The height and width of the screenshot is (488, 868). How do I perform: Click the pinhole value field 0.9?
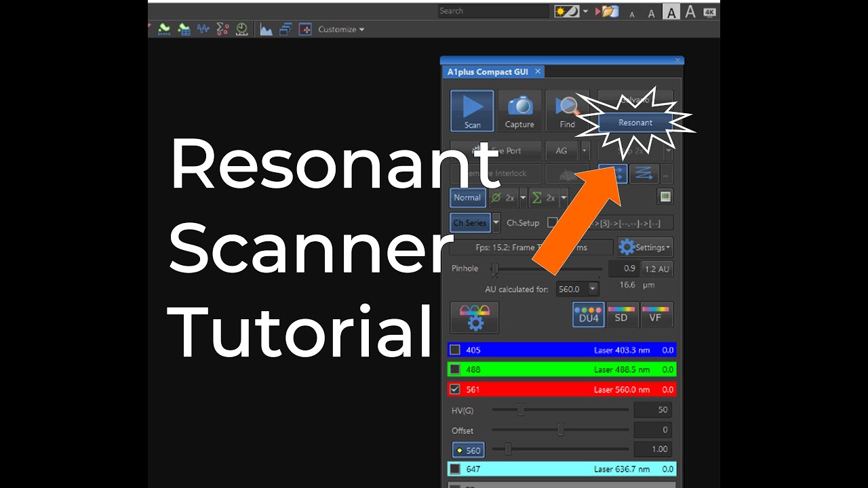623,269
